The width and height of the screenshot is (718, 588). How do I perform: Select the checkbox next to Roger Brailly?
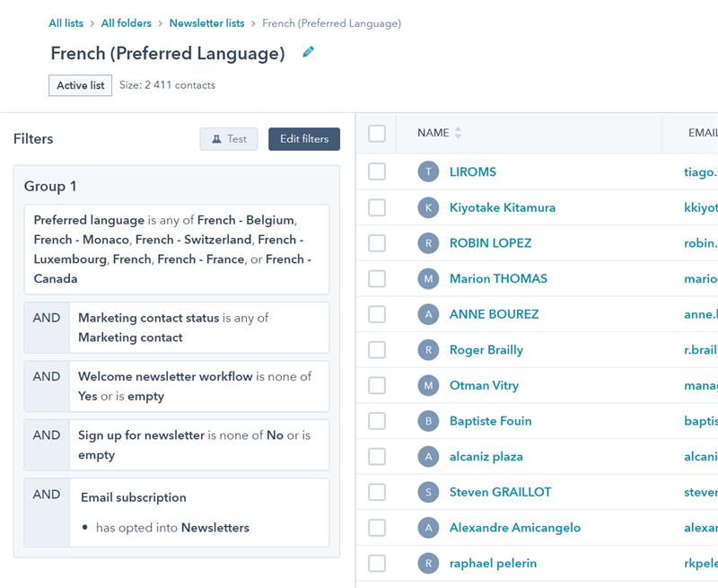[377, 350]
